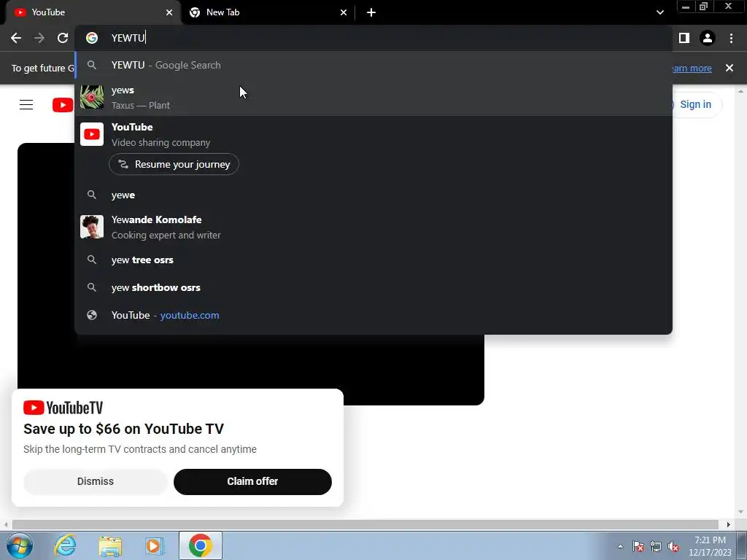Click the muted volume tray icon
Image resolution: width=747 pixels, height=560 pixels.
click(673, 546)
